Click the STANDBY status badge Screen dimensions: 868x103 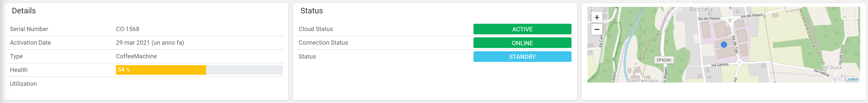522,57
